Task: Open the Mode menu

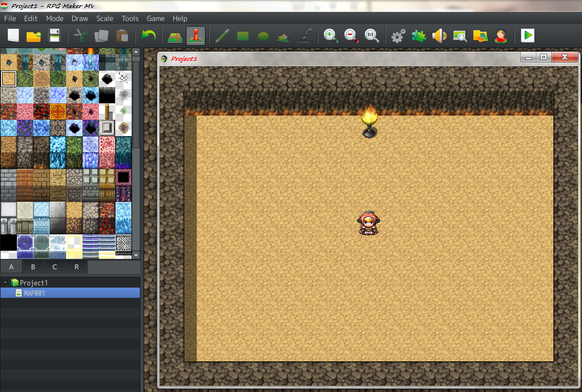Action: (x=54, y=18)
